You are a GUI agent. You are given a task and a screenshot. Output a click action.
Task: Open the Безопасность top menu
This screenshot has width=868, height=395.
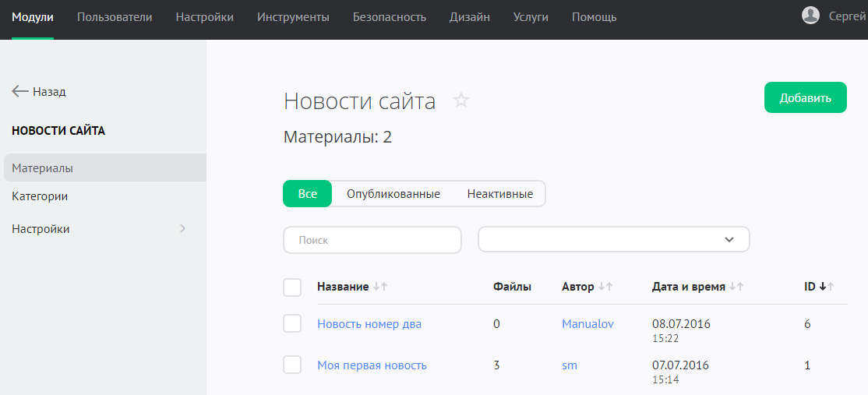coord(389,17)
